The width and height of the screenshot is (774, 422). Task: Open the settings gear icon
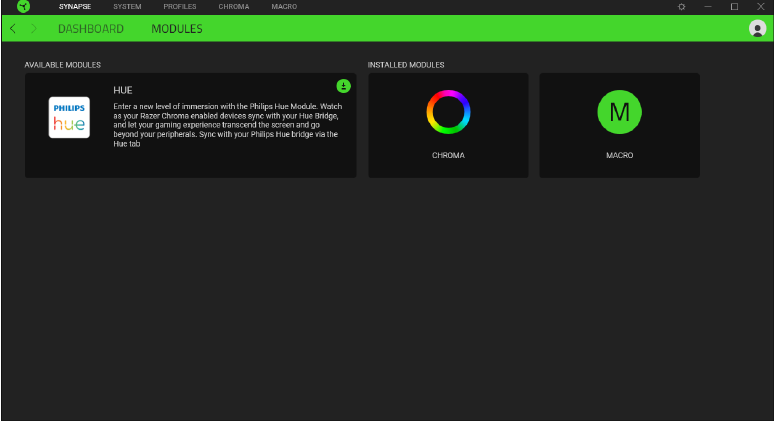pos(682,7)
